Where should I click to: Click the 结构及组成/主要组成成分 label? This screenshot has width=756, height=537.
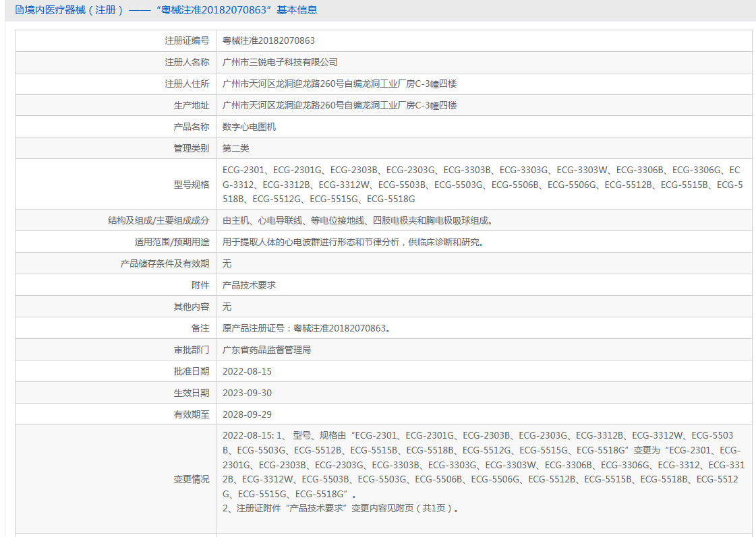(158, 220)
